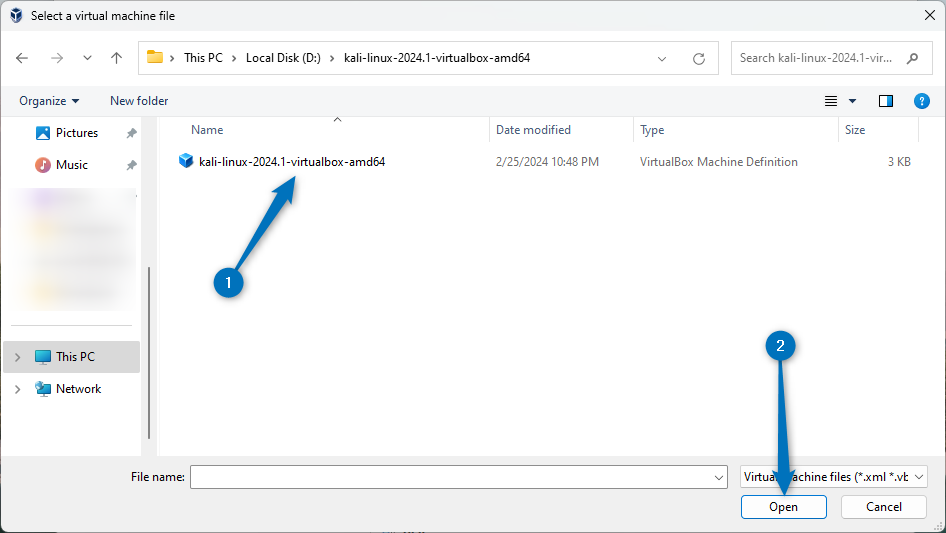Go up one folder level
Image resolution: width=946 pixels, height=533 pixels.
point(116,58)
